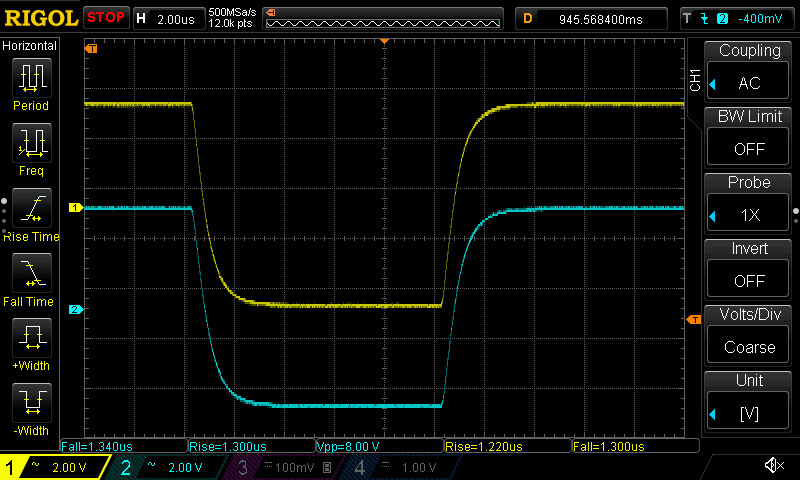Click the RIGOL logo

(41, 18)
